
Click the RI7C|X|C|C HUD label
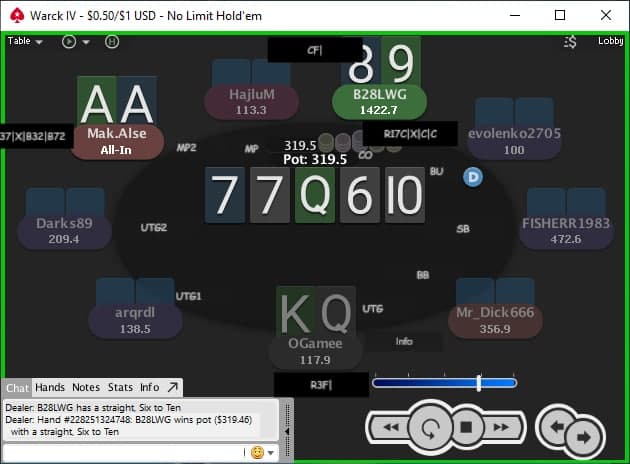click(x=410, y=134)
